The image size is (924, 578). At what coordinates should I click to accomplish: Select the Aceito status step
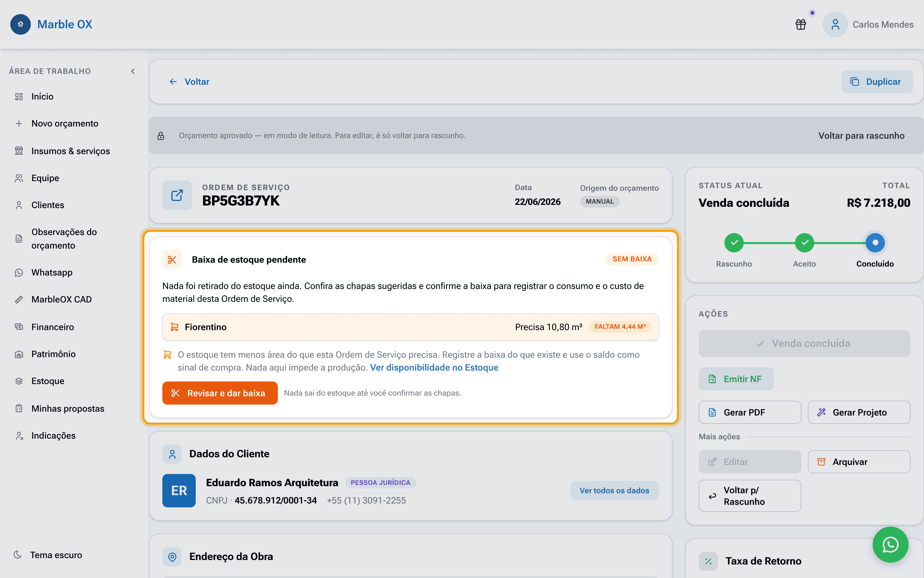(x=805, y=243)
